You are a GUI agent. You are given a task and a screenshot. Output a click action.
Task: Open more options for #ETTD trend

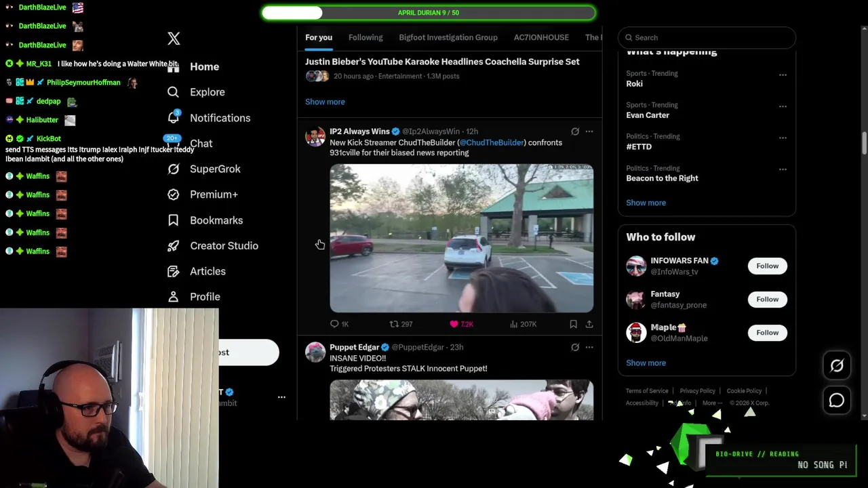coord(783,138)
